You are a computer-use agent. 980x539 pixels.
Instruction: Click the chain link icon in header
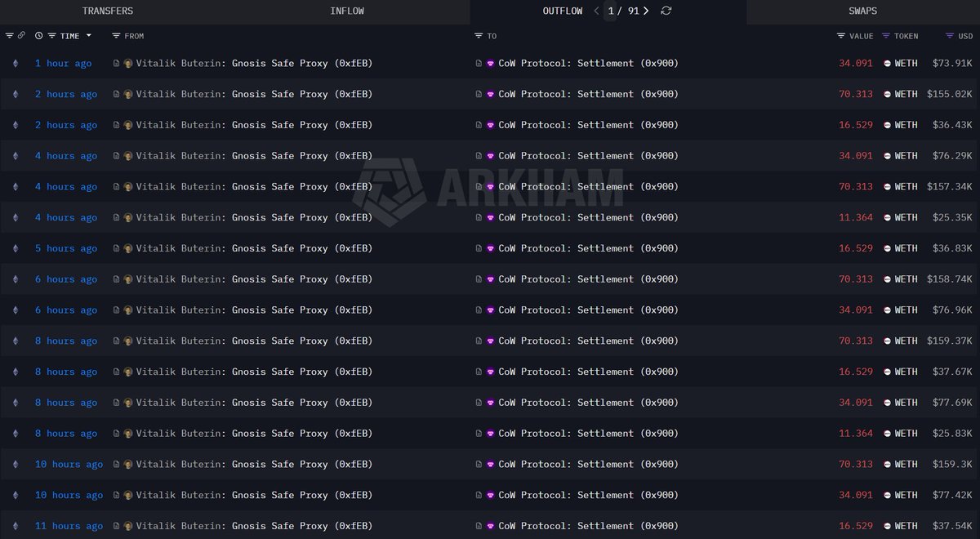[x=21, y=36]
